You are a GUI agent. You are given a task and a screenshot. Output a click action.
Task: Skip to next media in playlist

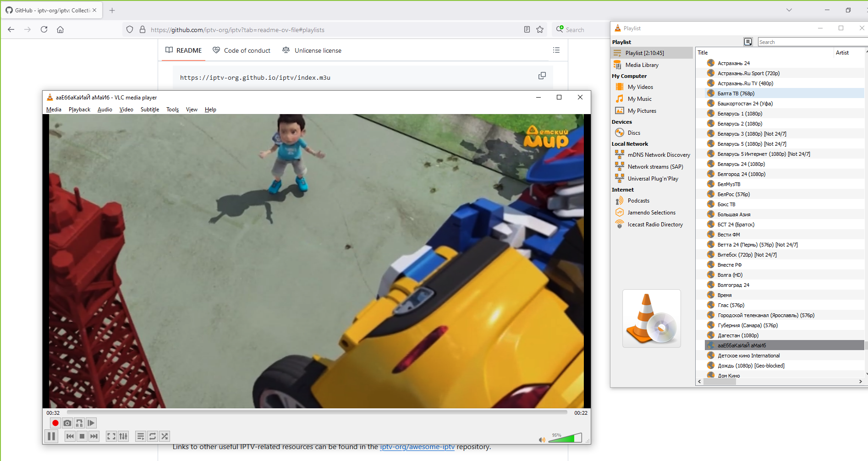(94, 436)
